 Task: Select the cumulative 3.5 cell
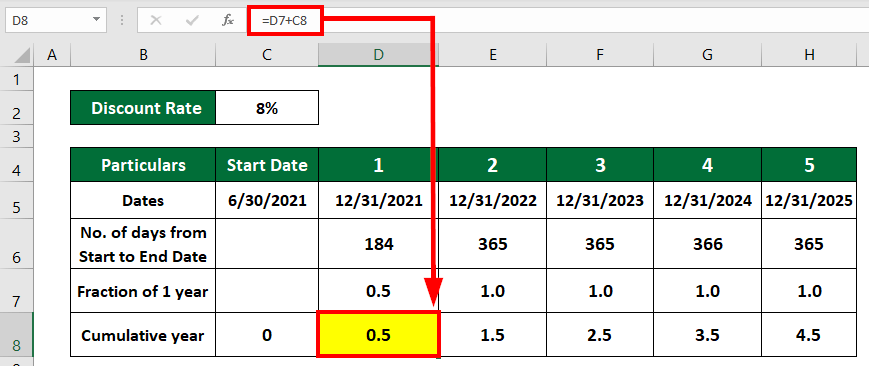[707, 335]
